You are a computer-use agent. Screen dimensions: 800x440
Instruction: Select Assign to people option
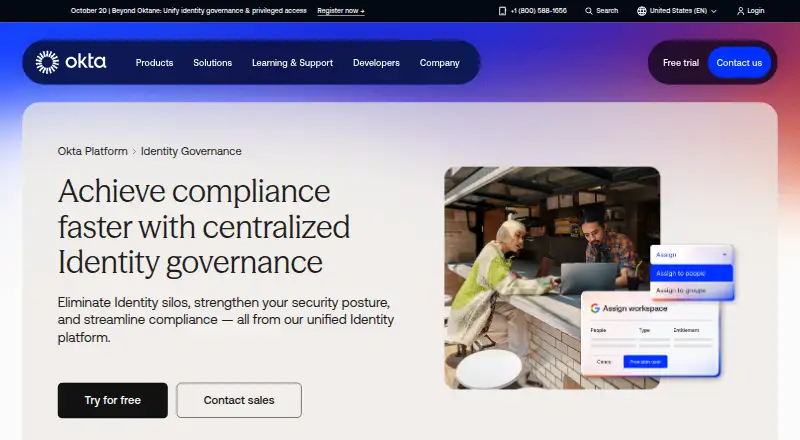691,273
